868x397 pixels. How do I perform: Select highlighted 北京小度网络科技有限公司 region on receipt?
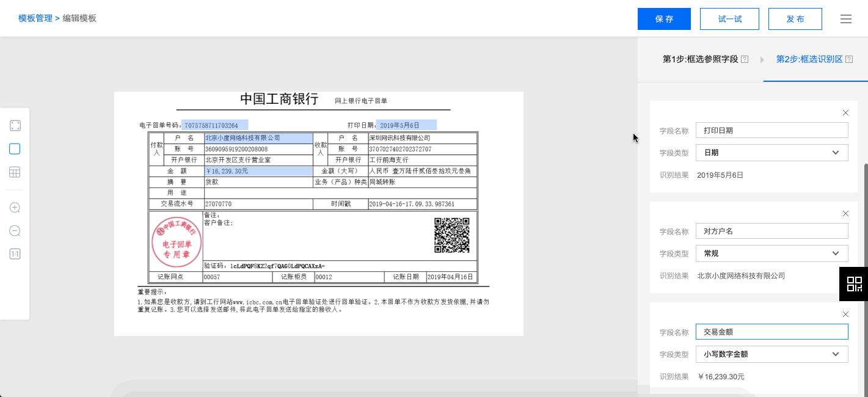(258, 138)
